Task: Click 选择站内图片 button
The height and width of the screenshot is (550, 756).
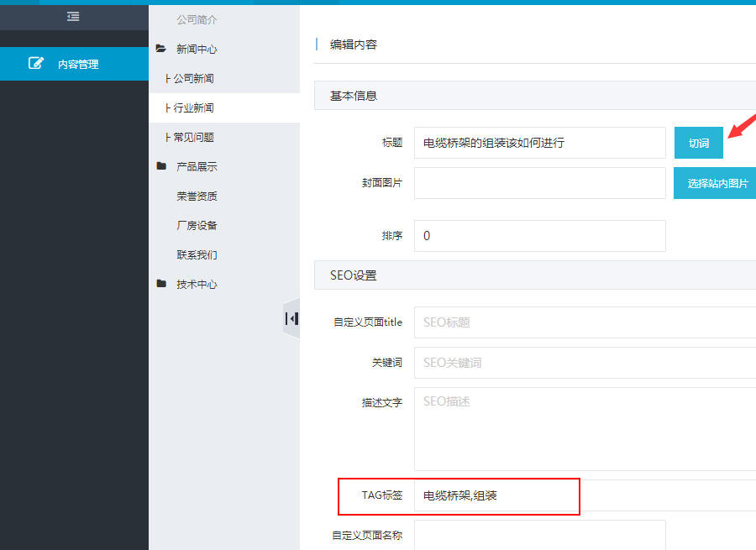Action: [x=717, y=183]
